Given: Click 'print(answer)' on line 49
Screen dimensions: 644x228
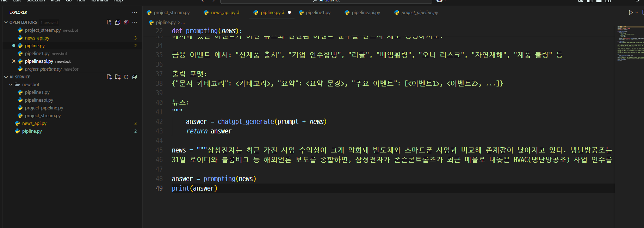Looking at the screenshot, I should 194,188.
